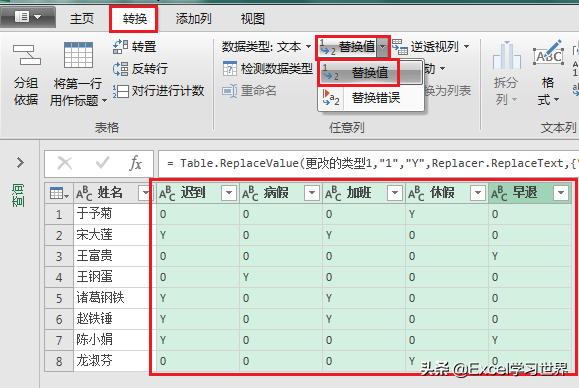579x388 pixels.
Task: Click the 反转行 icon
Action: click(120, 69)
